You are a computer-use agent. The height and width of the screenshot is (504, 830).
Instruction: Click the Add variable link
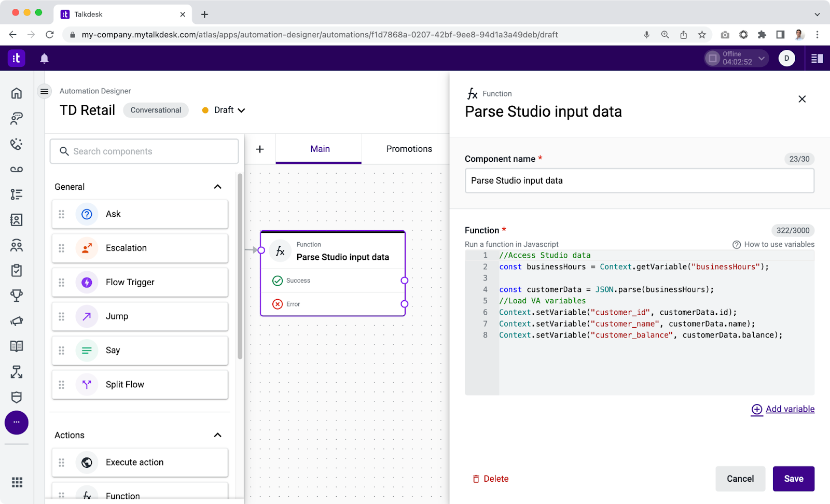pyautogui.click(x=783, y=410)
